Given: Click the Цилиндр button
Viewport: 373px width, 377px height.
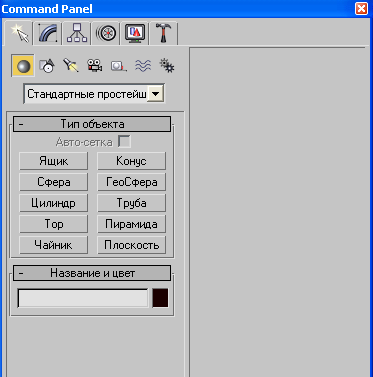Looking at the screenshot, I should (x=54, y=203).
